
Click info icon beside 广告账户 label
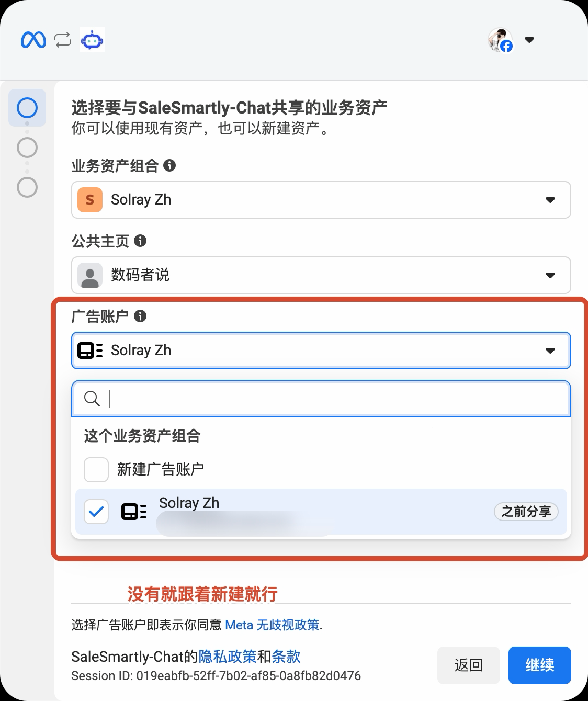[140, 316]
